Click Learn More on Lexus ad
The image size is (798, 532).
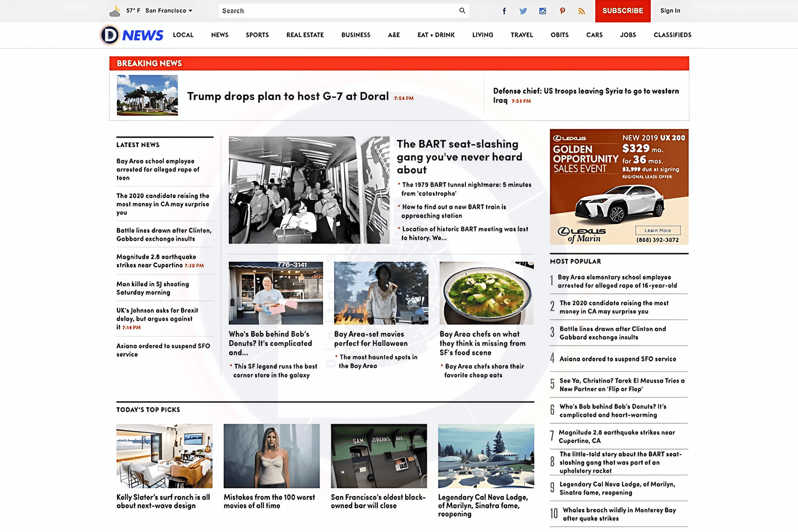(x=658, y=230)
